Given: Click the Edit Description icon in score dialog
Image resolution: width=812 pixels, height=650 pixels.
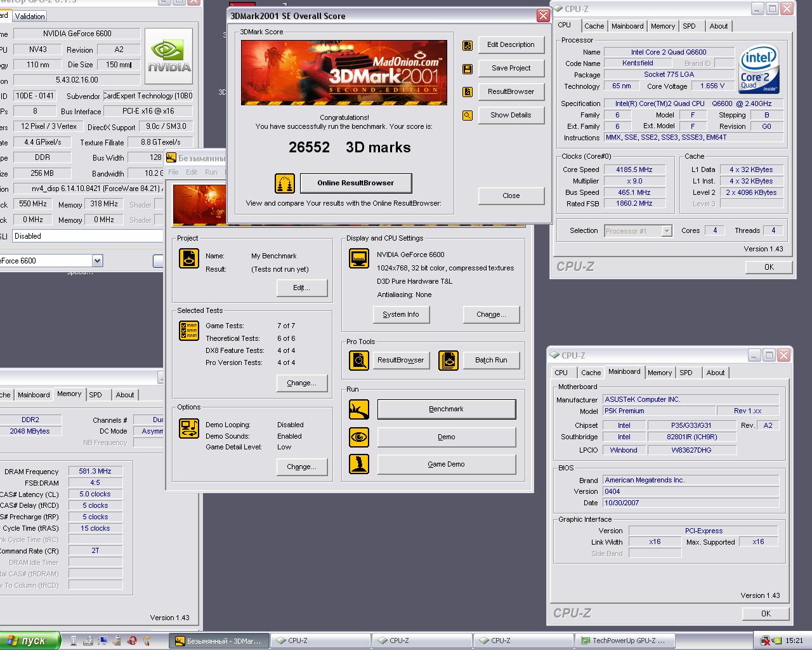Looking at the screenshot, I should coord(468,45).
